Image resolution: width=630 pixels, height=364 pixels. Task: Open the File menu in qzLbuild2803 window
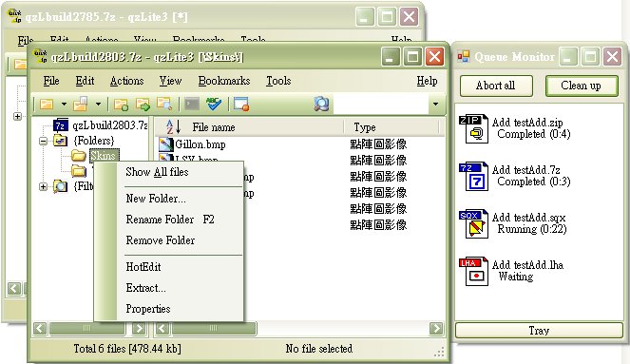coord(51,81)
